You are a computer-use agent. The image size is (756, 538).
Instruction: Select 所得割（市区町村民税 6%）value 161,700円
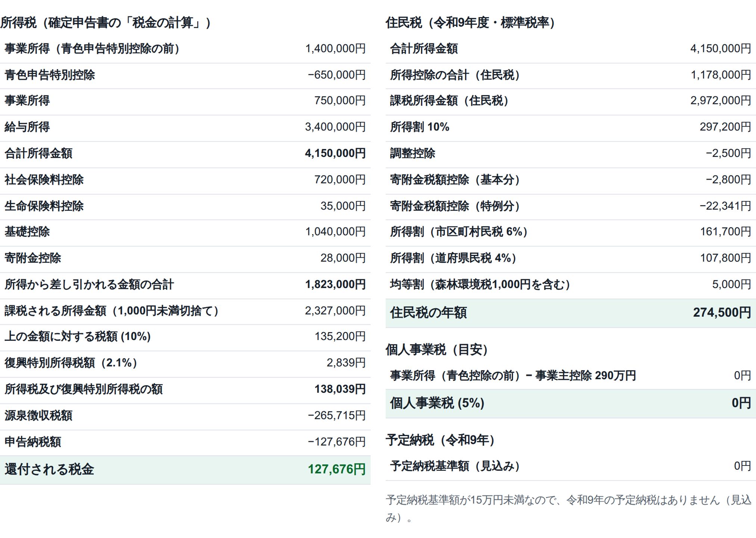point(725,232)
